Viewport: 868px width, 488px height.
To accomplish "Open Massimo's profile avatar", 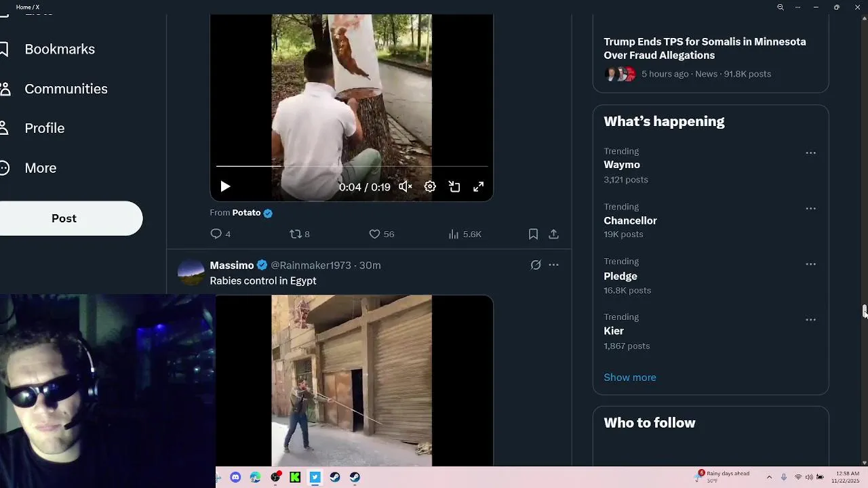I will [x=191, y=272].
